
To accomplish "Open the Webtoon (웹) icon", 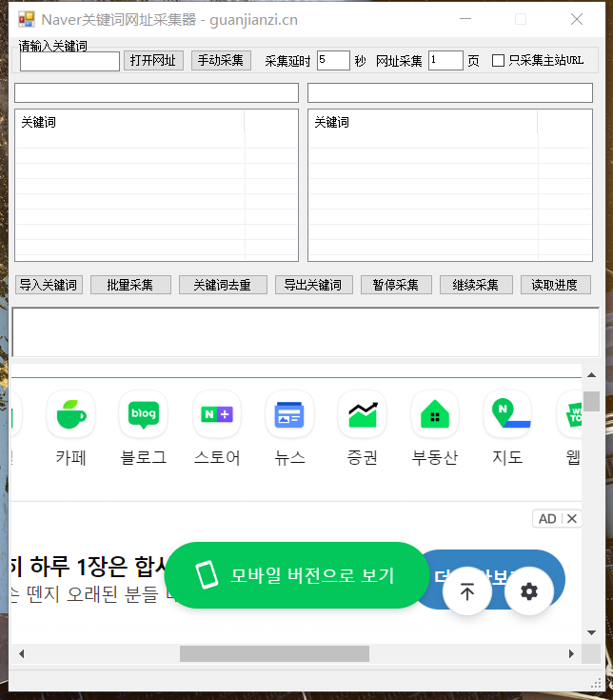I will point(570,414).
